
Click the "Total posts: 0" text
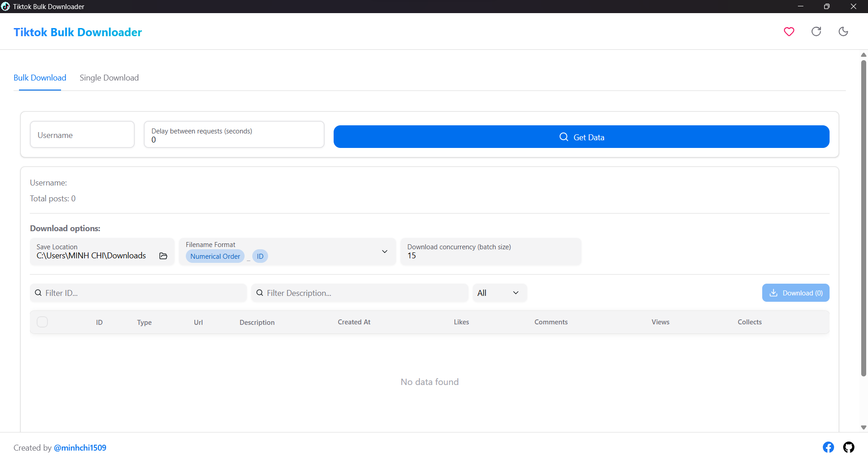pos(53,199)
